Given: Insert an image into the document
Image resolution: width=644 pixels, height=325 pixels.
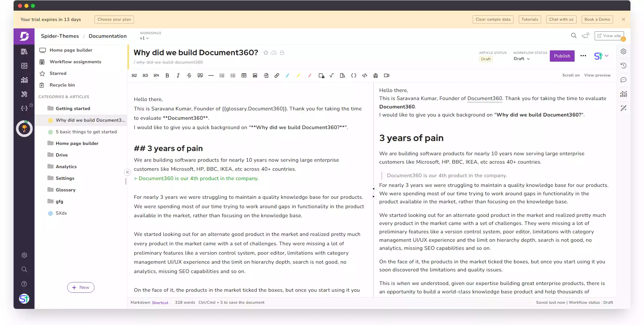Looking at the screenshot, I should click(x=255, y=76).
